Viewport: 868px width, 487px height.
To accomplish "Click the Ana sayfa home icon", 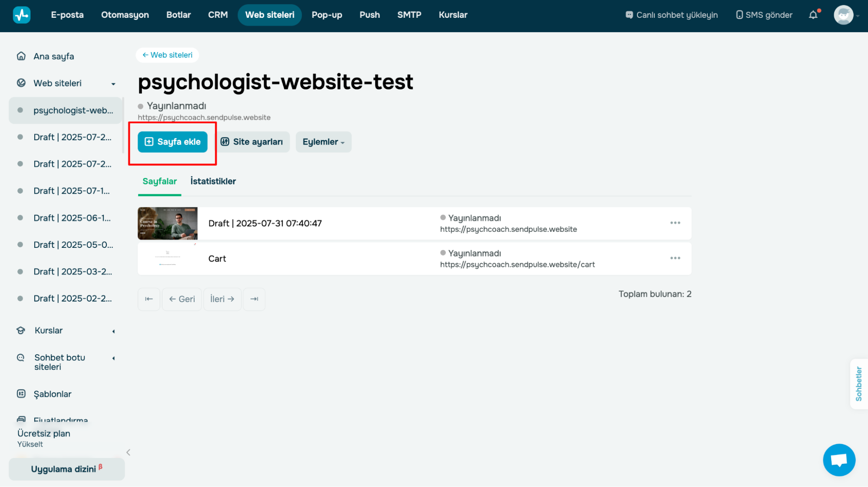I will coord(21,56).
